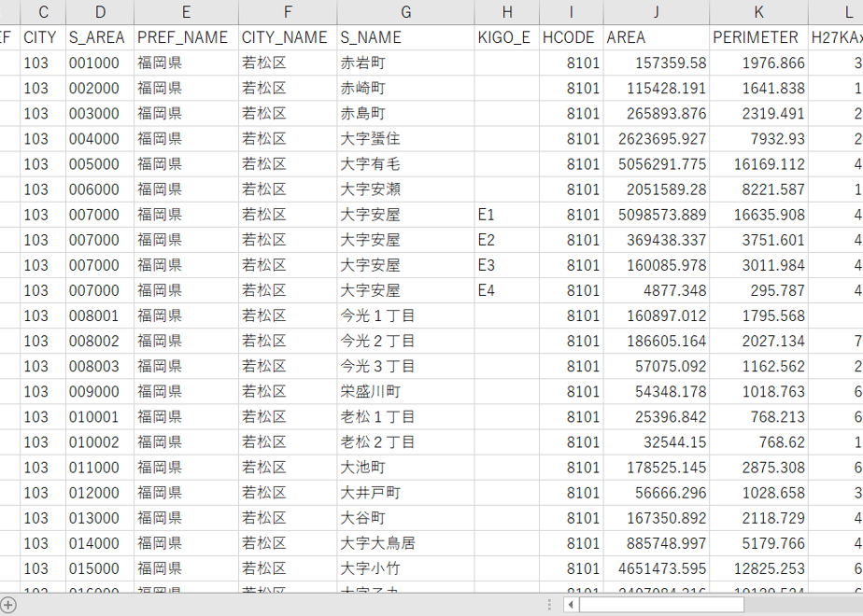Select PERIMETER cell 1976.866

tap(759, 63)
